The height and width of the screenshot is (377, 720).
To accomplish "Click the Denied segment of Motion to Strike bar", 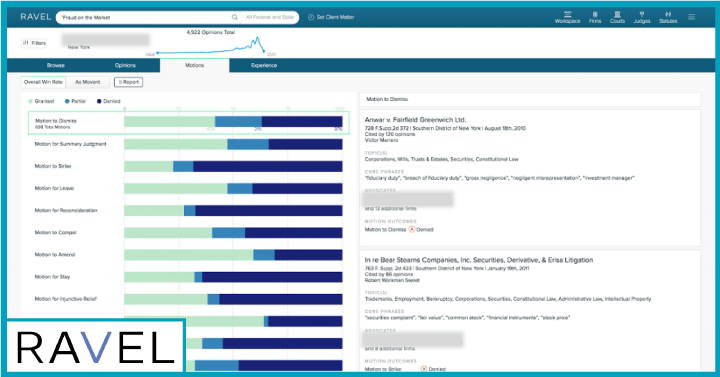I will 268,166.
